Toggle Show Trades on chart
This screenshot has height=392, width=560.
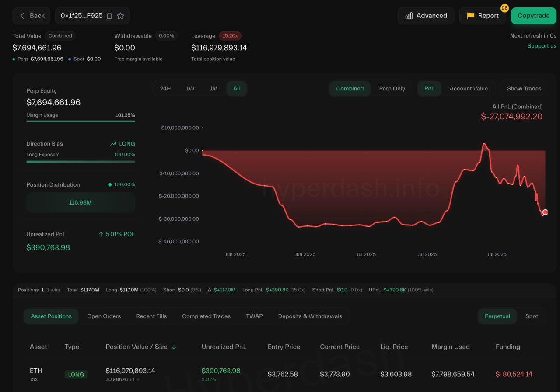524,88
